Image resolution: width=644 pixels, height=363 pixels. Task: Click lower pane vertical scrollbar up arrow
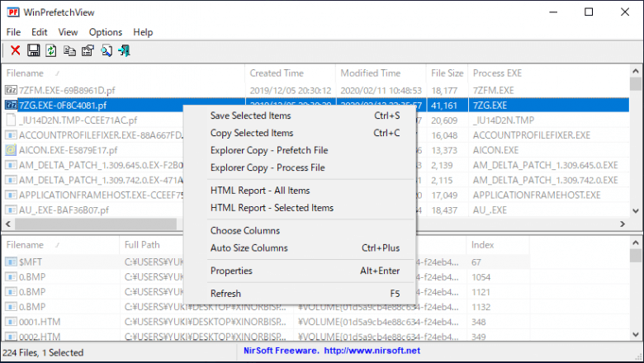coord(636,243)
